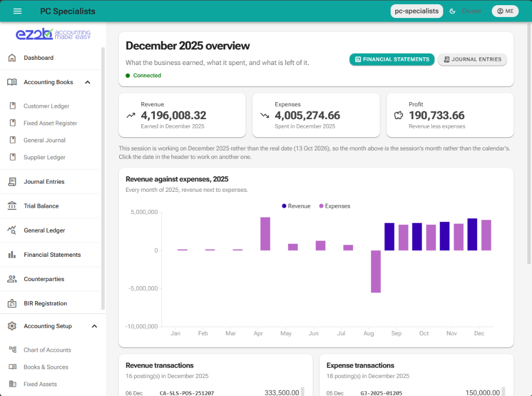This screenshot has height=396, width=532.
Task: Click the pc-specialists tenant chip
Action: 416,11
